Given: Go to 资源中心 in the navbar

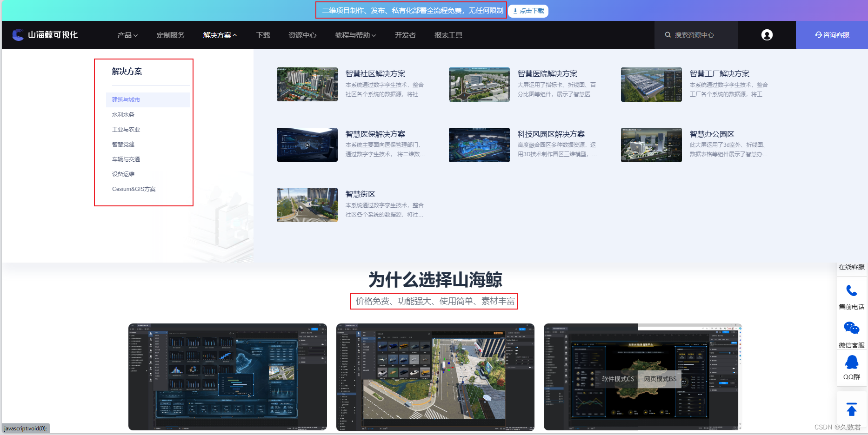Looking at the screenshot, I should 302,35.
